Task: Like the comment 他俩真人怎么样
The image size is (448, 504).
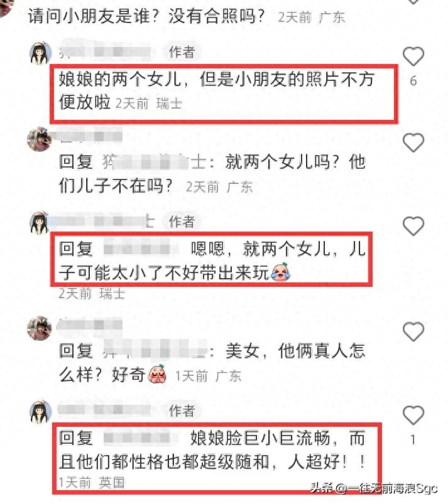Action: pyautogui.click(x=413, y=331)
